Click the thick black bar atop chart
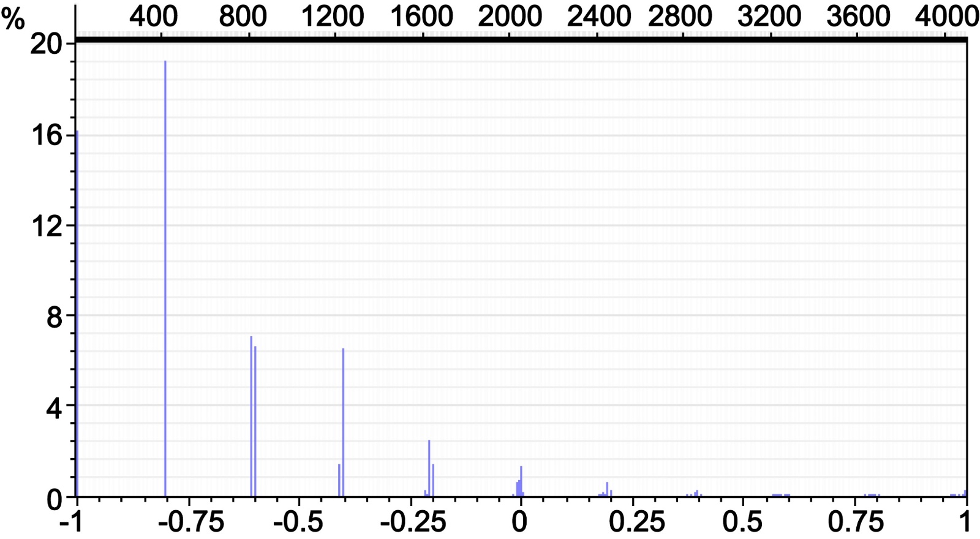The image size is (980, 539). [521, 40]
